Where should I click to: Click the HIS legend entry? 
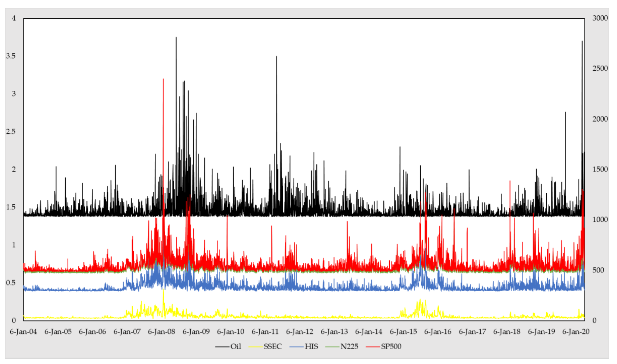pyautogui.click(x=304, y=346)
